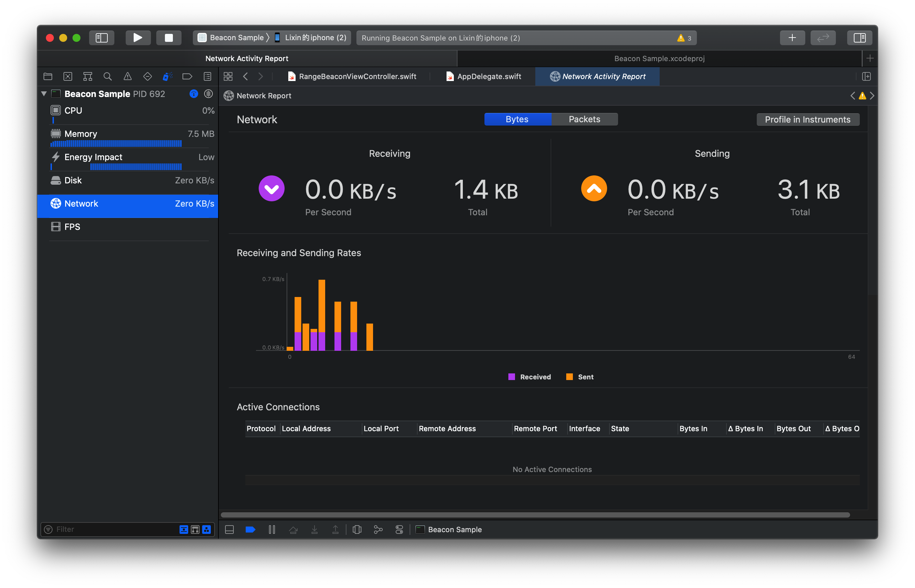Click the Profile in Instruments button

coord(808,120)
